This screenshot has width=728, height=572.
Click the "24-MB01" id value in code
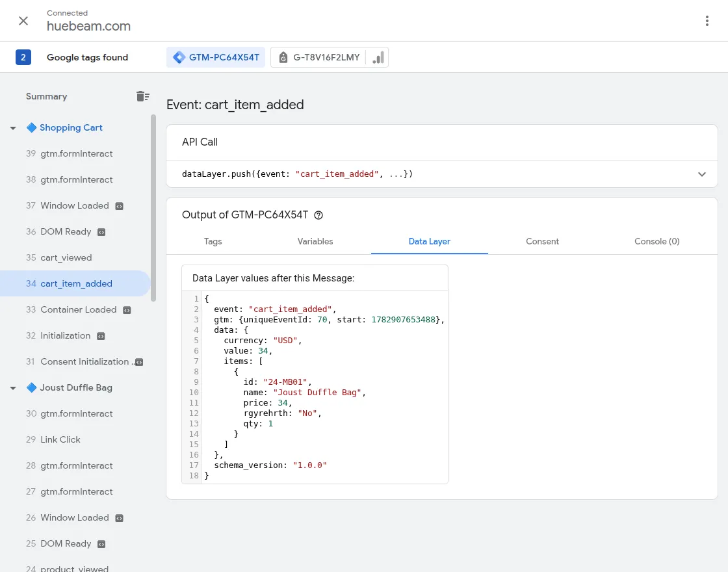285,382
